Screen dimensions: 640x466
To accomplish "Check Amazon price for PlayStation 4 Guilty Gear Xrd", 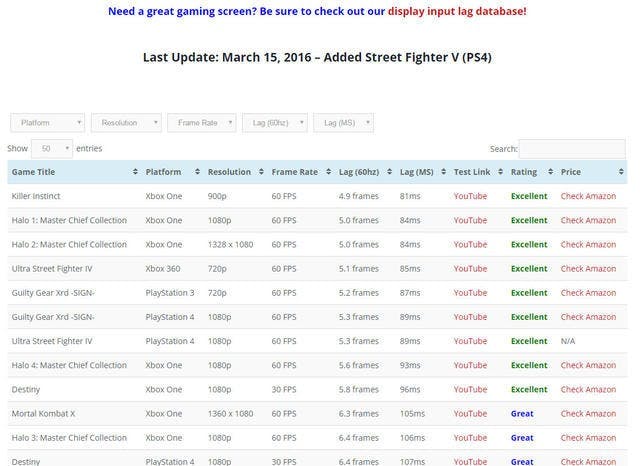I will coord(588,317).
